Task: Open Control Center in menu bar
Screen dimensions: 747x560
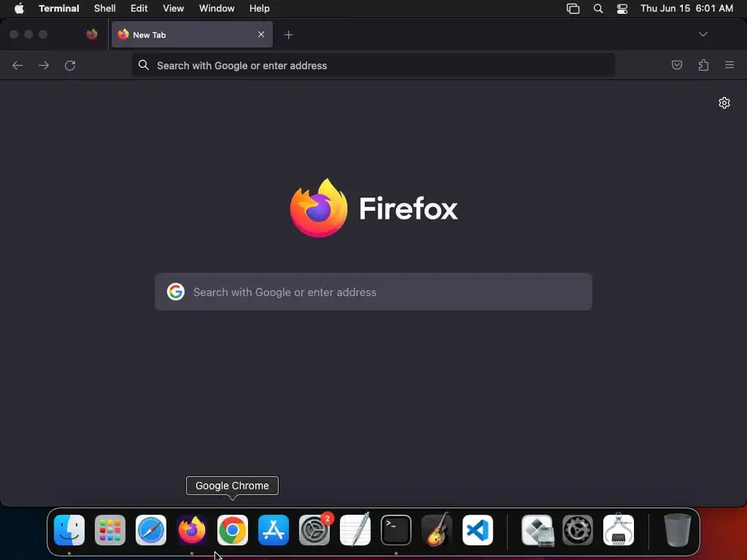Action: click(622, 8)
